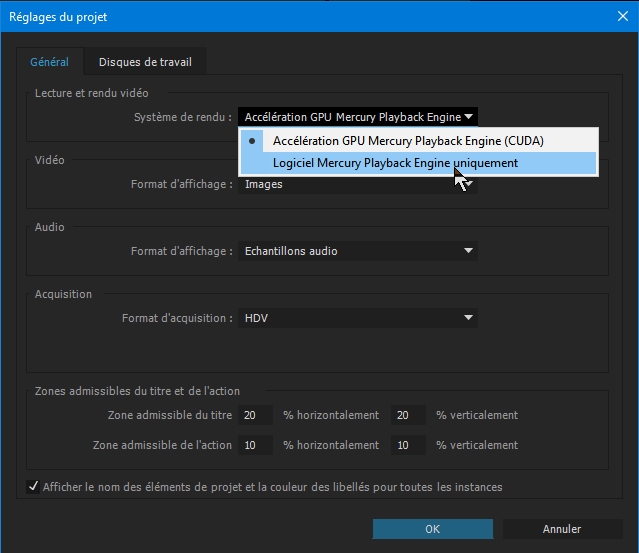Open the Audio Format d'affichage dropdown
Screen dimensions: 639x553
click(x=358, y=251)
